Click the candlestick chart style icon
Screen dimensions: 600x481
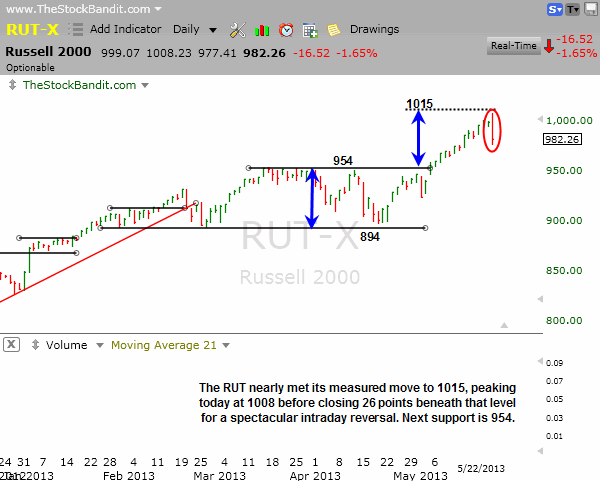coord(264,30)
